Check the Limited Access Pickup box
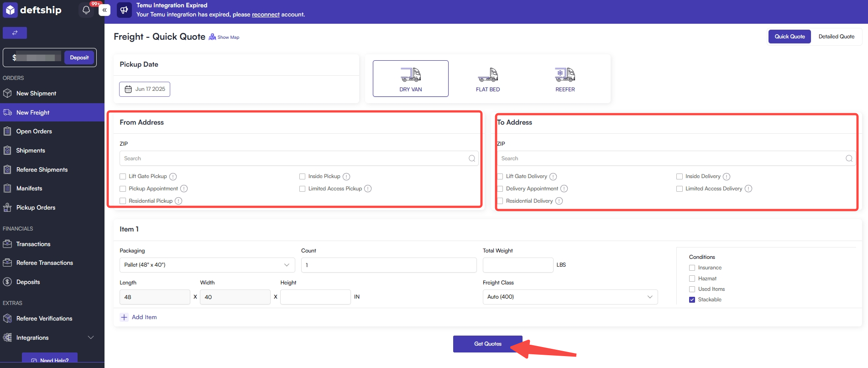868x368 pixels. click(x=302, y=189)
